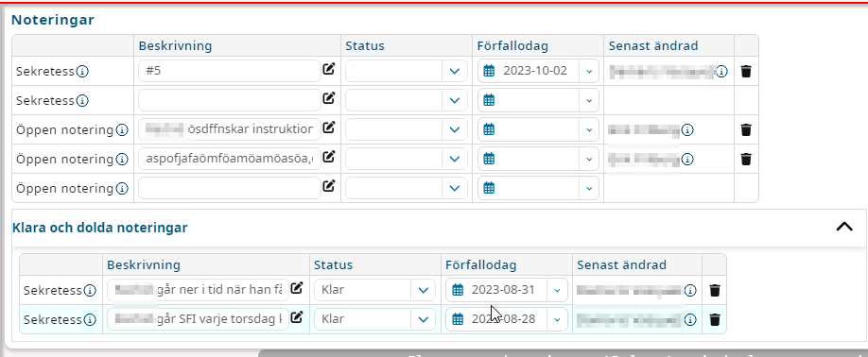The width and height of the screenshot is (868, 357).
Task: Click info icon next to first Sekretess label
Action: pyautogui.click(x=82, y=71)
